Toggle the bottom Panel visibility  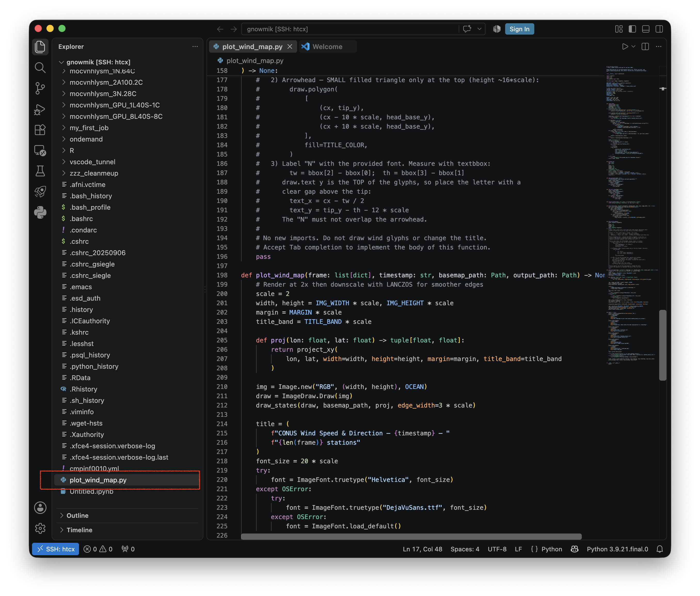646,29
